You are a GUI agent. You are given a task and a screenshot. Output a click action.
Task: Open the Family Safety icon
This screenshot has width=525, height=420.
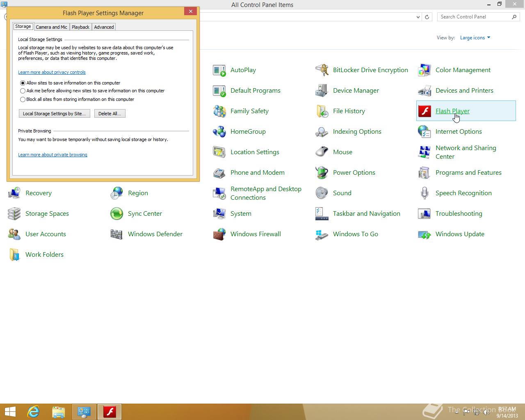point(219,111)
